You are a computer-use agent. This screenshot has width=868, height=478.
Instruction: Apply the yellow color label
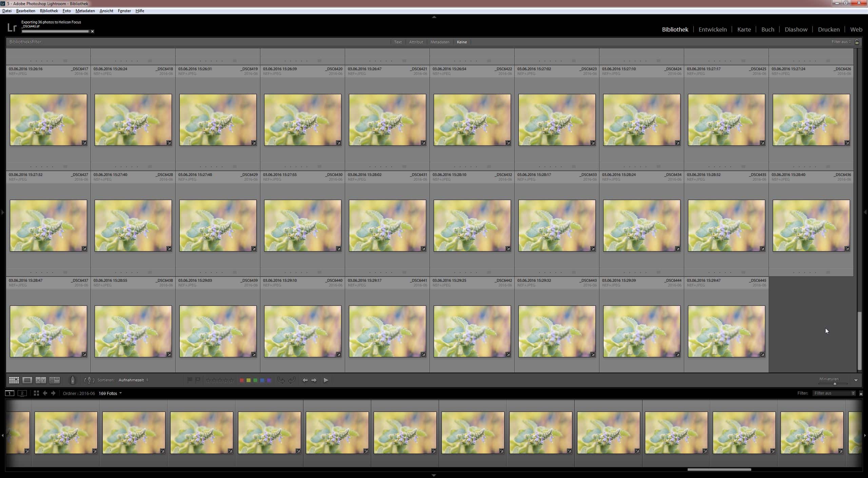click(x=249, y=380)
